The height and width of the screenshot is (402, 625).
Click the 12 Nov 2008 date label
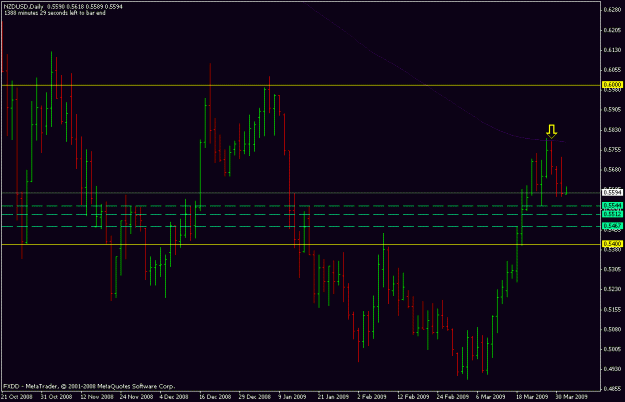97,397
